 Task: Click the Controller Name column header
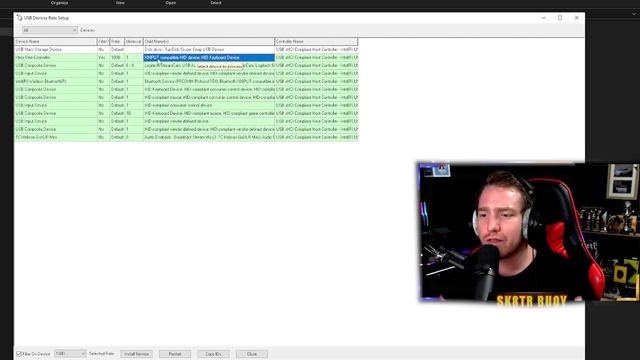tap(316, 42)
